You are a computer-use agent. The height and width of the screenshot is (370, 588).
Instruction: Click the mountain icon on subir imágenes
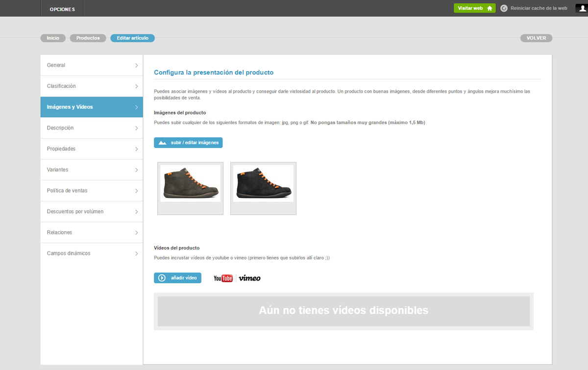pos(163,143)
